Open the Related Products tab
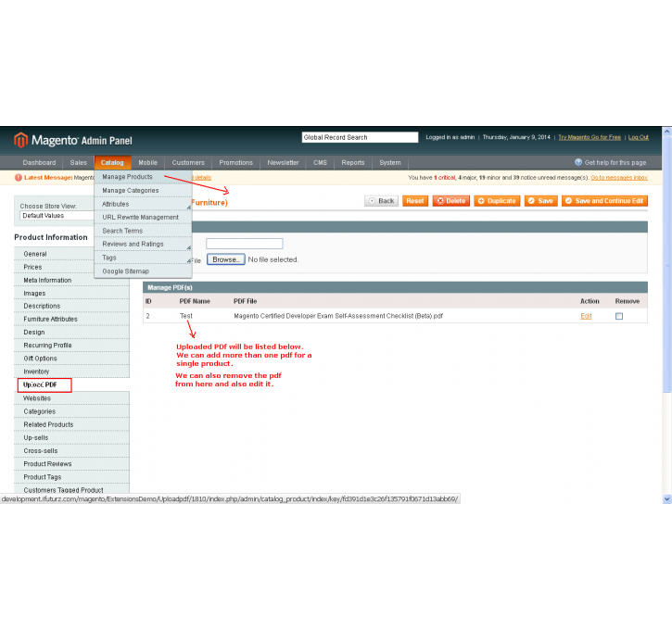672x630 pixels. [x=71, y=424]
